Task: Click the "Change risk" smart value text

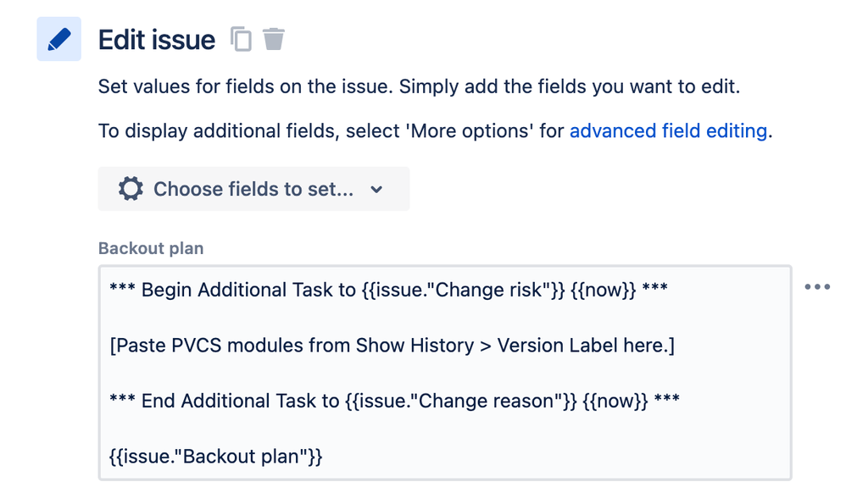Action: pos(464,290)
